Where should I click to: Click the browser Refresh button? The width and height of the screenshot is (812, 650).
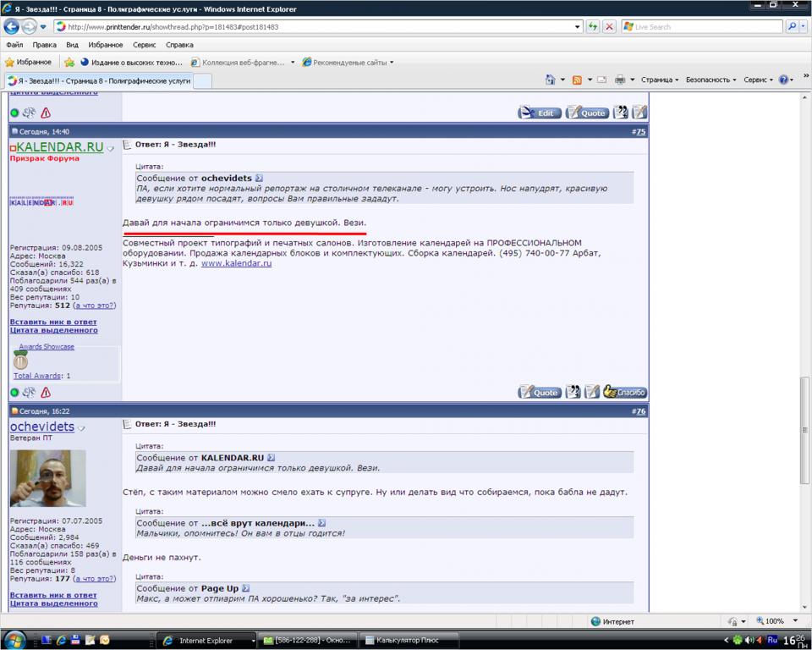click(x=593, y=27)
